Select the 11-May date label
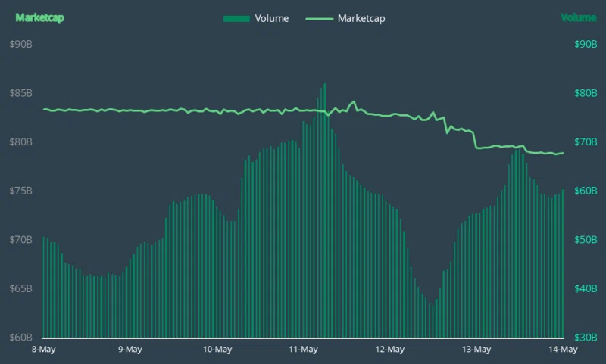The height and width of the screenshot is (364, 606). point(304,350)
